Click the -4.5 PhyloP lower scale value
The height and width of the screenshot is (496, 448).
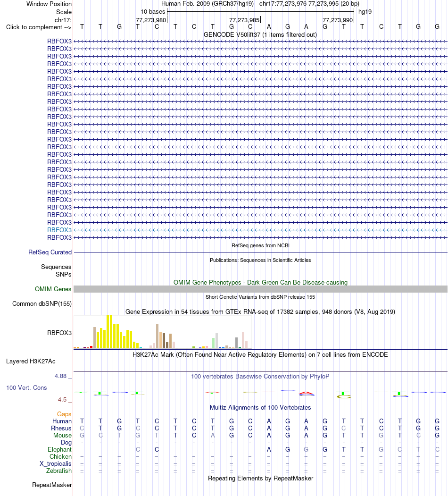point(61,400)
